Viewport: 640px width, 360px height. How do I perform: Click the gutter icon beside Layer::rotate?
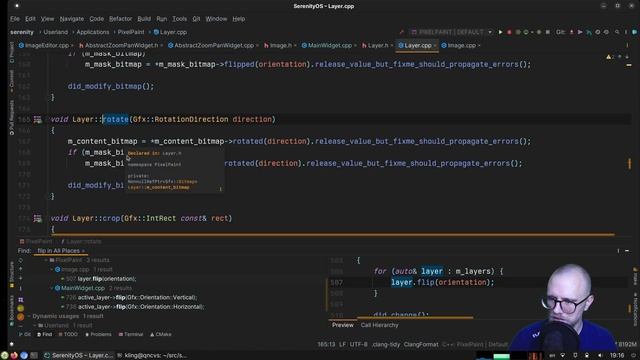coord(38,120)
